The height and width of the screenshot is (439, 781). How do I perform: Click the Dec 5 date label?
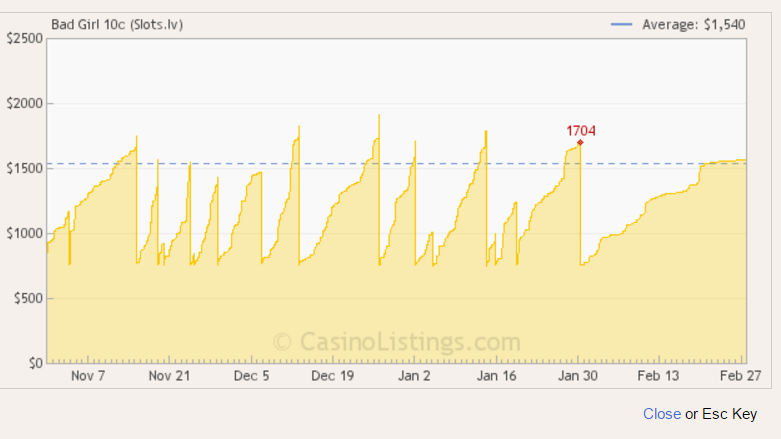252,376
